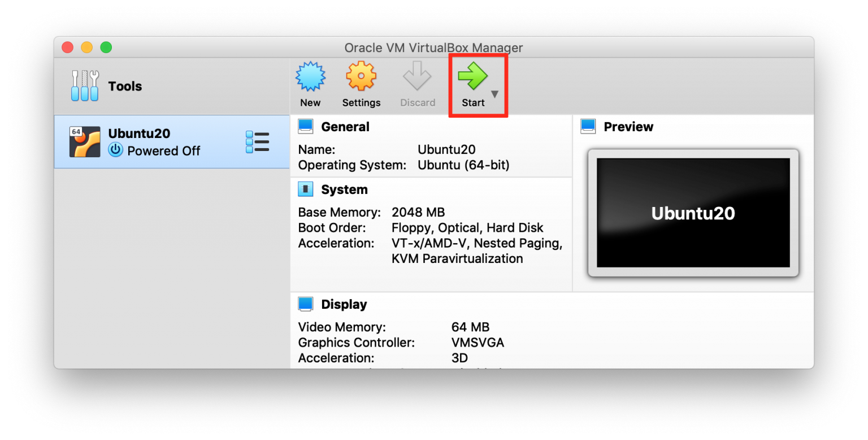Open the Tools section icon
The height and width of the screenshot is (440, 868).
pyautogui.click(x=85, y=86)
